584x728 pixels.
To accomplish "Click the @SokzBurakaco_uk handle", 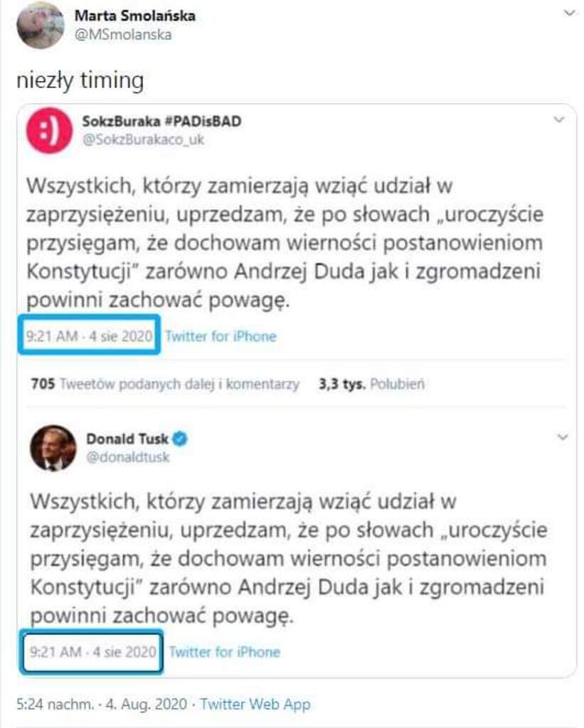I will 144,139.
